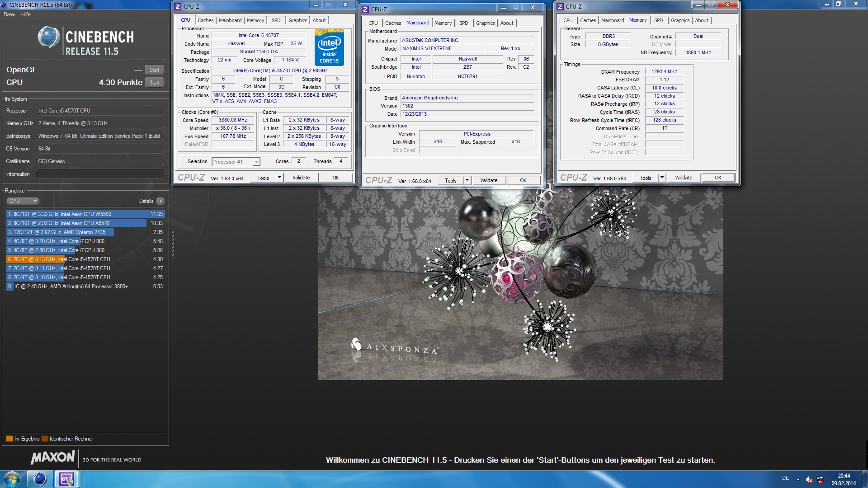Screen dimensions: 868x488
Task: Click Cinebench render preview image
Action: (520, 283)
